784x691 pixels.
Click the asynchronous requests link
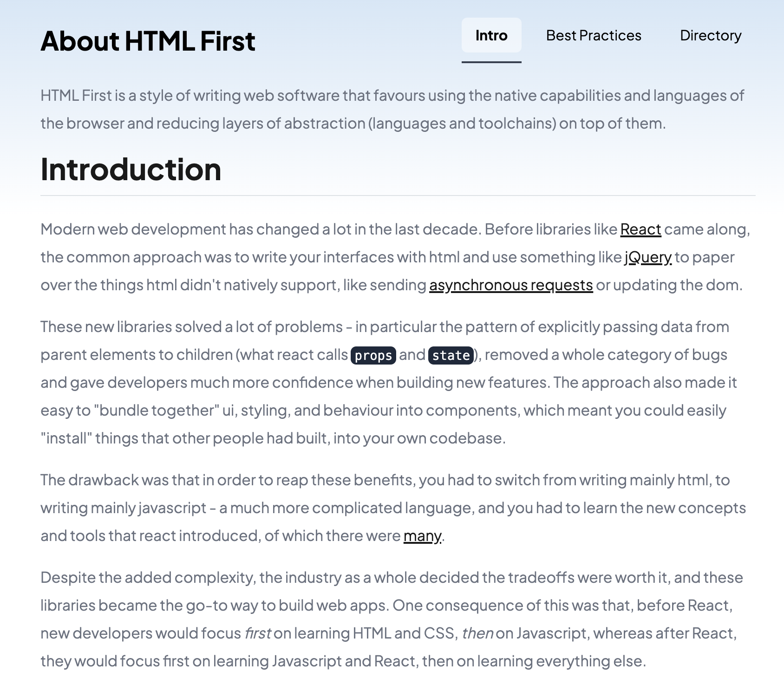(511, 285)
